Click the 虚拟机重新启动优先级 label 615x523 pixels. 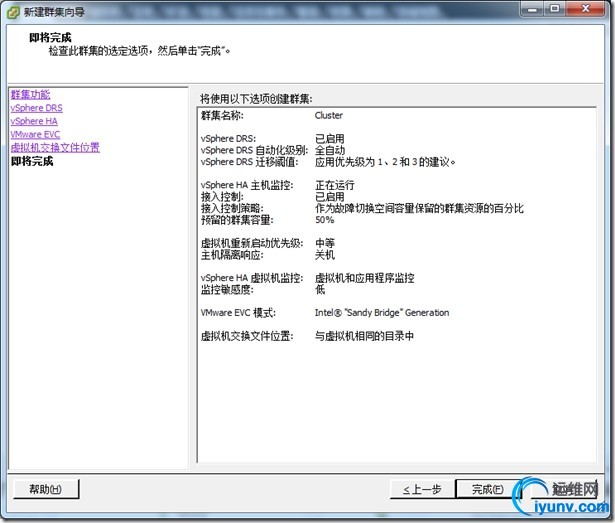(252, 243)
